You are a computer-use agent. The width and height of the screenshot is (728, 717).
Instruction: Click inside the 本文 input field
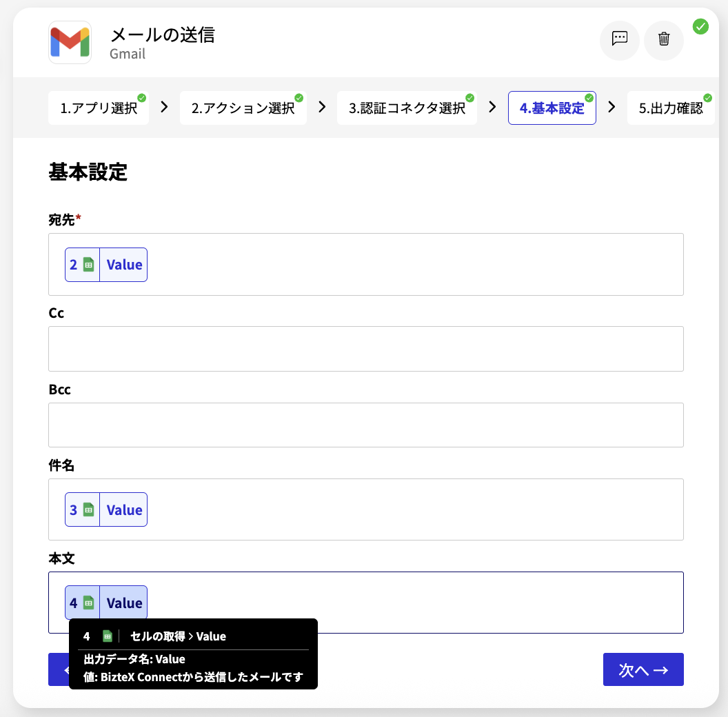click(x=366, y=603)
